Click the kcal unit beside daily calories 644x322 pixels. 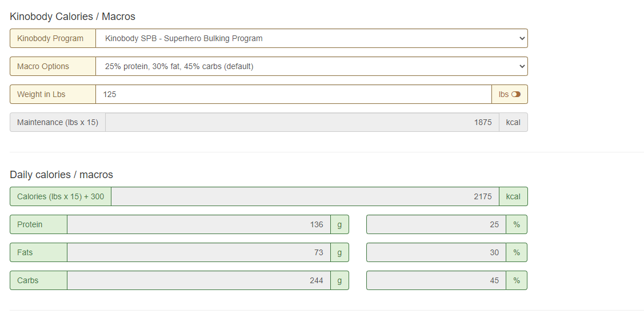coord(513,196)
